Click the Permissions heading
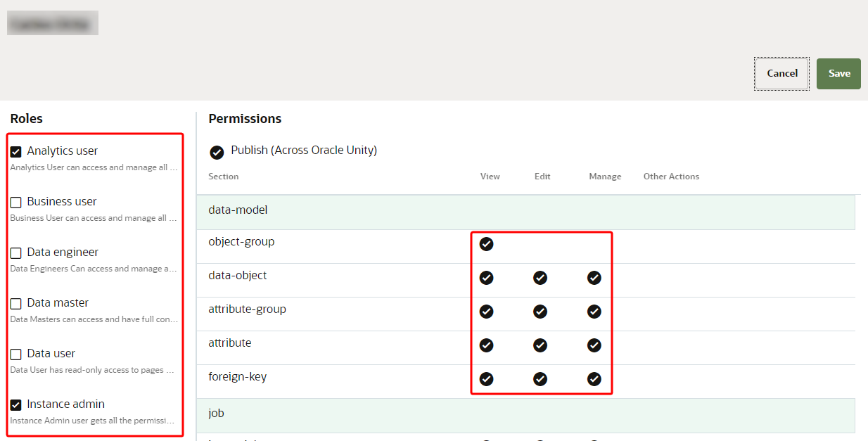The image size is (868, 441). [245, 119]
